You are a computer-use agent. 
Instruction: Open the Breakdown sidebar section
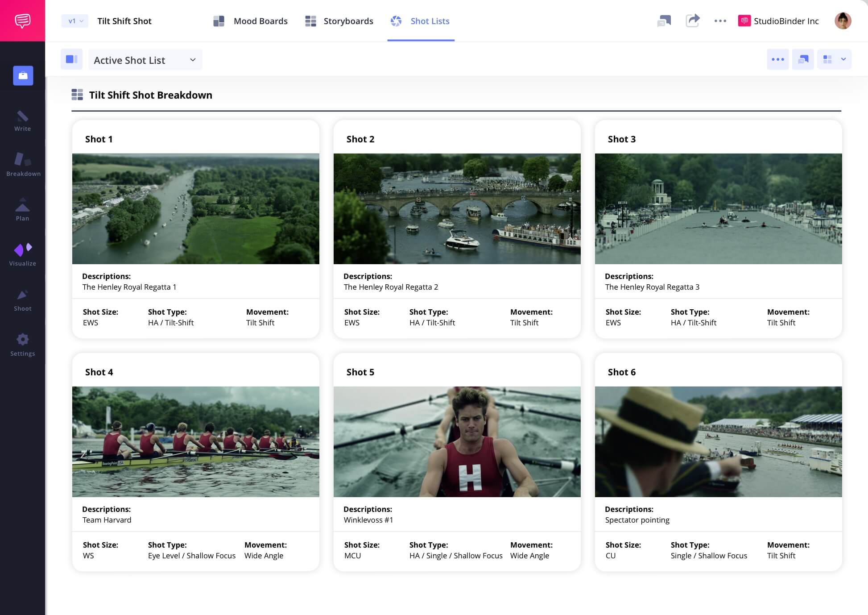(23, 164)
